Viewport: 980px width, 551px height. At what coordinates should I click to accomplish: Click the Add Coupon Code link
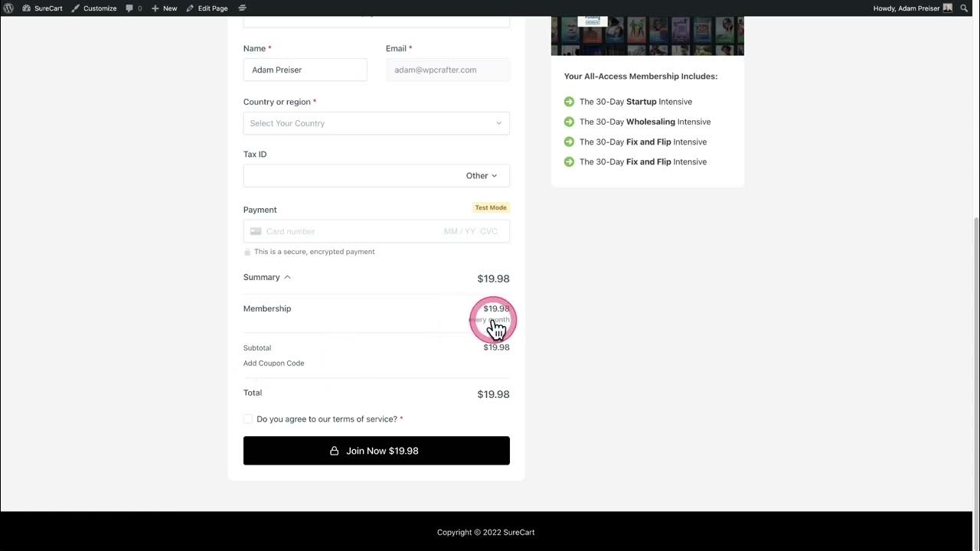[274, 364]
